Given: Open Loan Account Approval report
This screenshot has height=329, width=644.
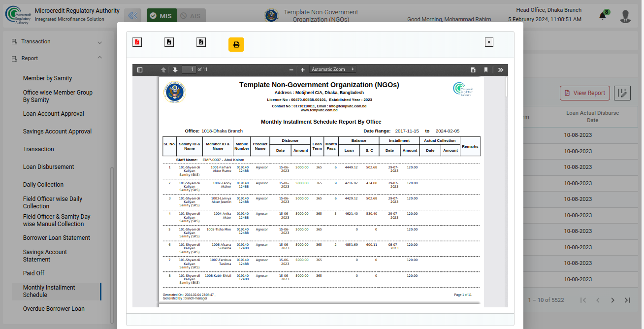Looking at the screenshot, I should coord(53,114).
